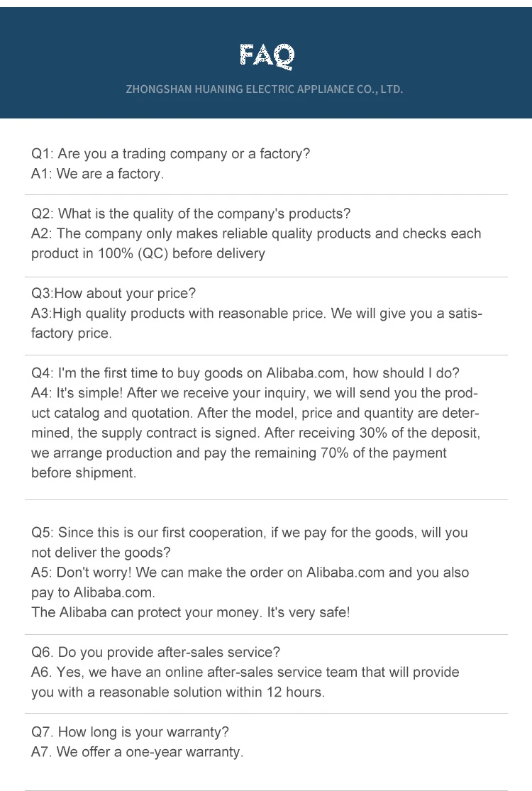Click answer A5 starting 'Don't worry!'
This screenshot has height=791, width=532.
coord(250,582)
